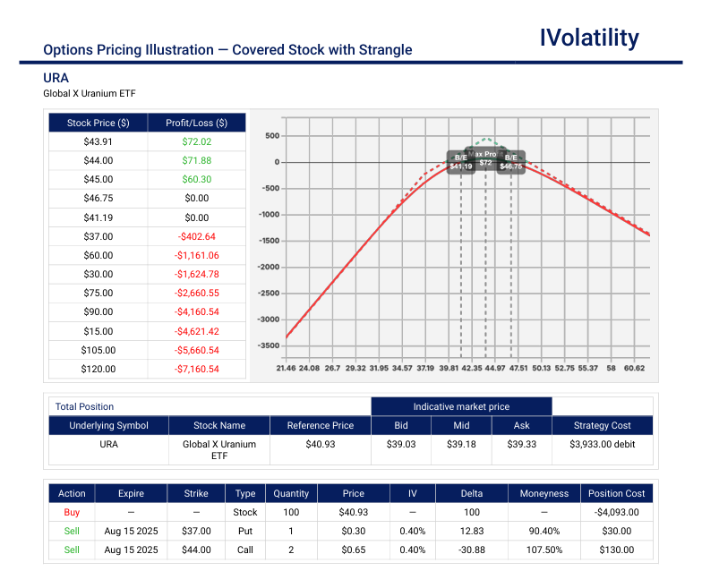Select the -$4,160.54 loss cell
The image size is (702, 588).
point(197,311)
